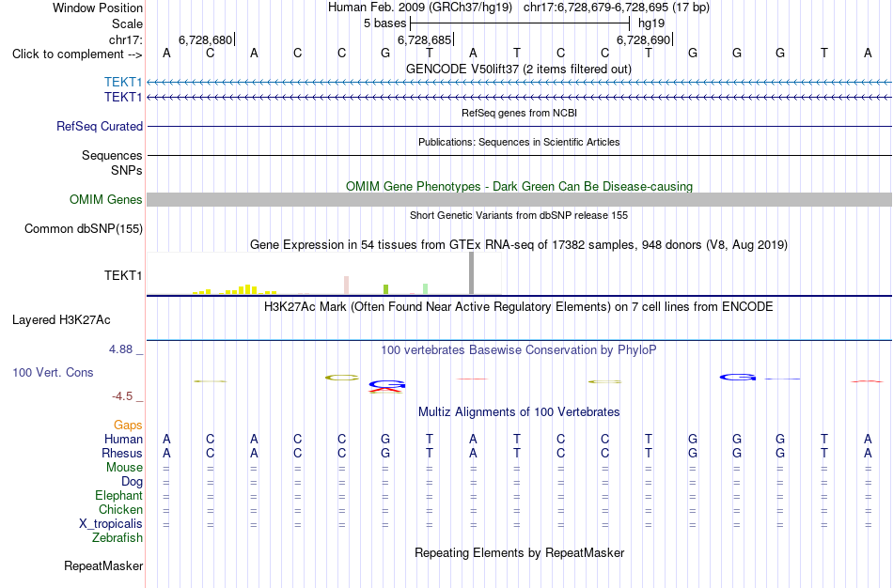893x588 pixels.
Task: Click the large blue G/A logo in PhyloP track
Action: [x=386, y=387]
